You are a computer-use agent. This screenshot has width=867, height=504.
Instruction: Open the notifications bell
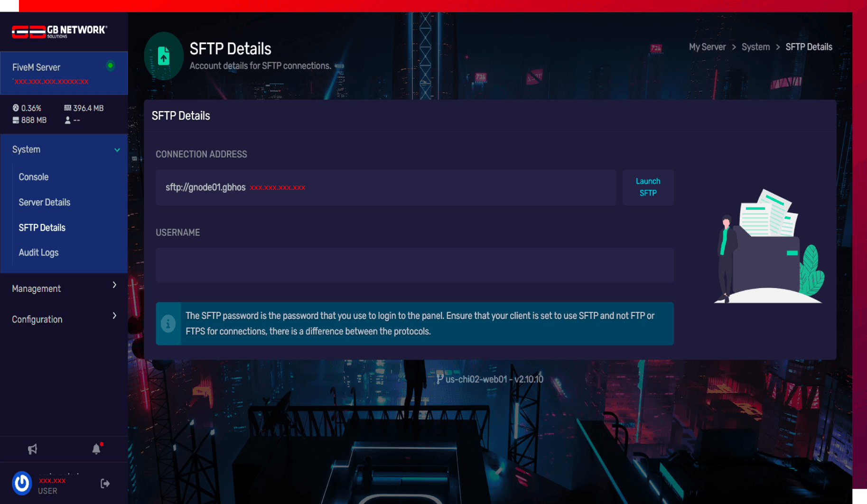click(96, 449)
